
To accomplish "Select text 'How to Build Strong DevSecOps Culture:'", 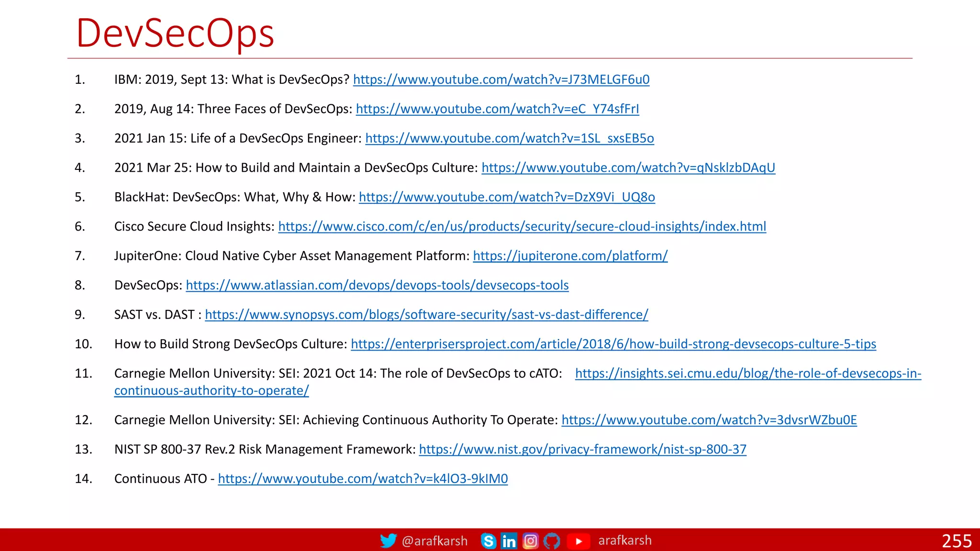I will [x=231, y=344].
